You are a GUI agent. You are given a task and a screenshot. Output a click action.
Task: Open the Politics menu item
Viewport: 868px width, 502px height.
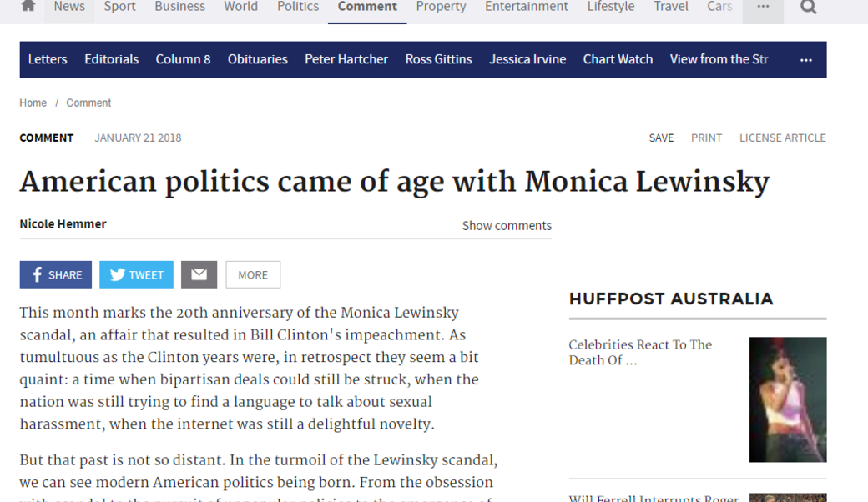[x=298, y=7]
